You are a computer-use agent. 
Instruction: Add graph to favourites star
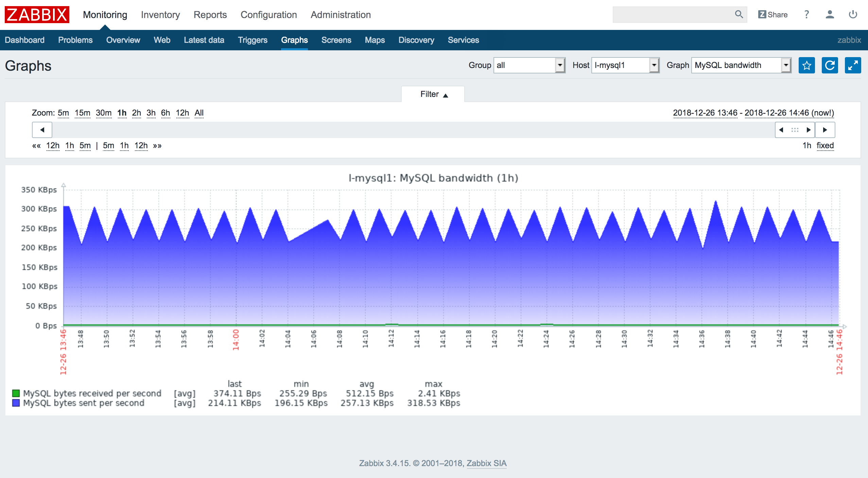[806, 65]
